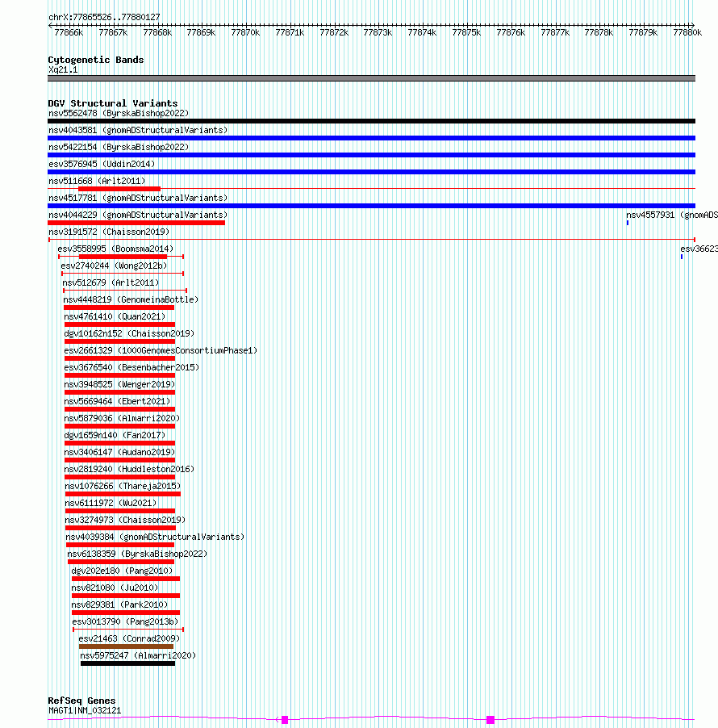The image size is (718, 728).
Task: Click the red line under esv3013790
Action: [x=128, y=630]
